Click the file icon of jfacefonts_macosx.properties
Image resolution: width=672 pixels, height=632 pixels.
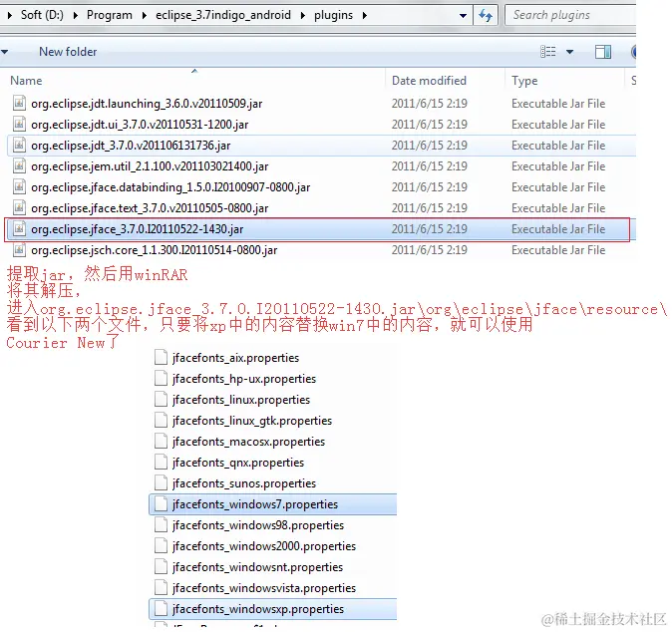coord(161,442)
